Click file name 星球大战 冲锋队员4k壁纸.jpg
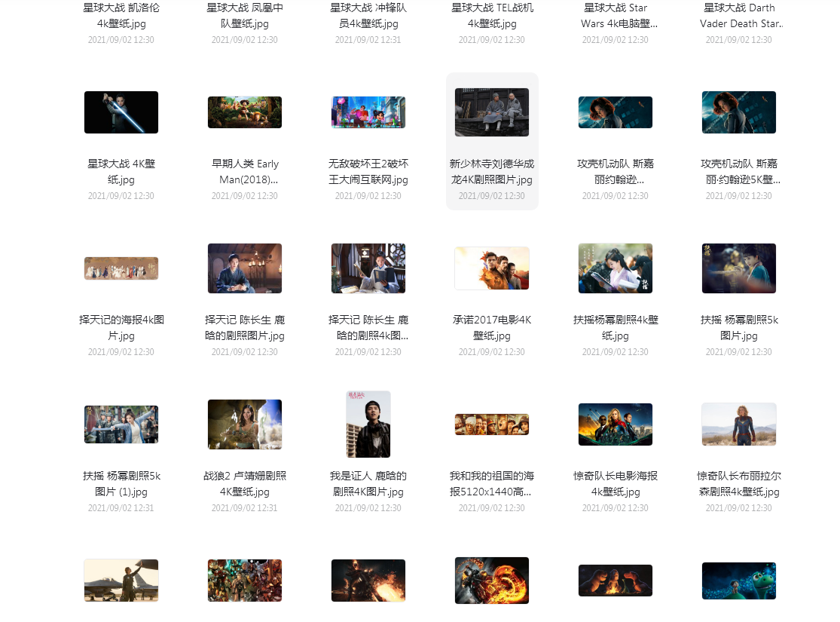840x622 pixels. tap(368, 16)
